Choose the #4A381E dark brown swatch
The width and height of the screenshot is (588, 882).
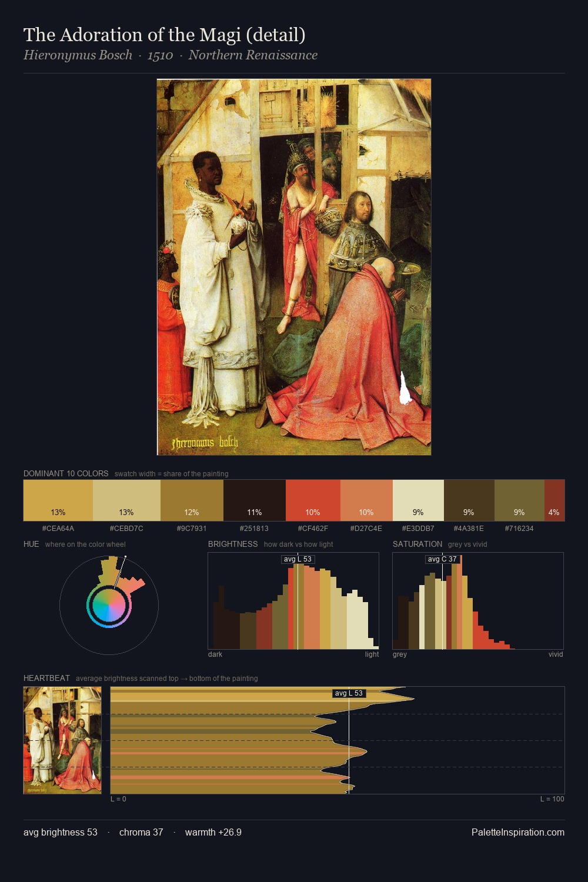point(469,500)
